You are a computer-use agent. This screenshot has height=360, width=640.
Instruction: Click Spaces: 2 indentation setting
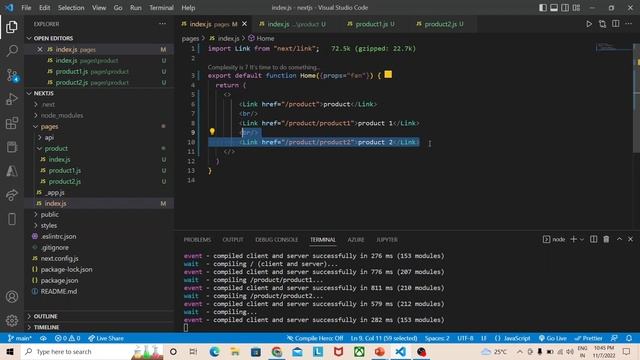coord(437,338)
